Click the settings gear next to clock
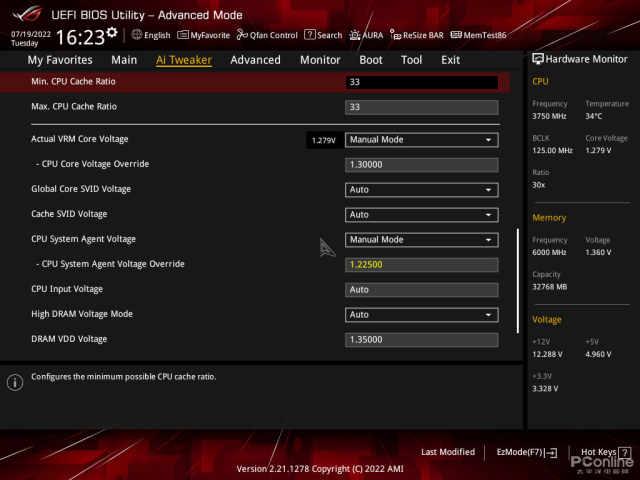The width and height of the screenshot is (640, 480). (112, 32)
